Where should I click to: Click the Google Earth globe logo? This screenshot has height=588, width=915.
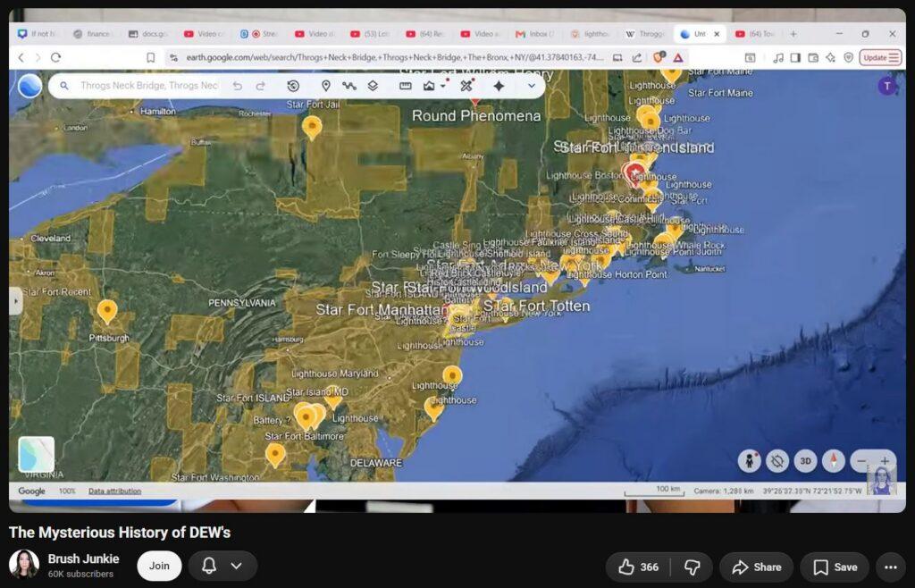[x=29, y=87]
